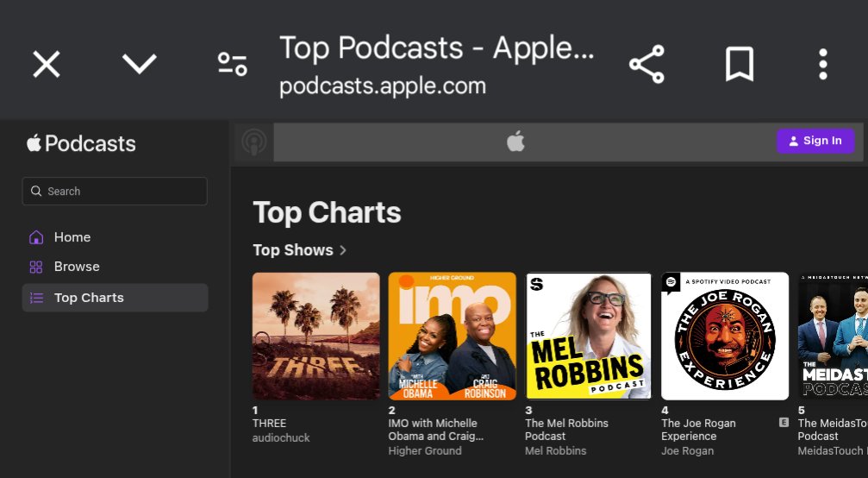Click the Joe Rogan author name

[688, 451]
